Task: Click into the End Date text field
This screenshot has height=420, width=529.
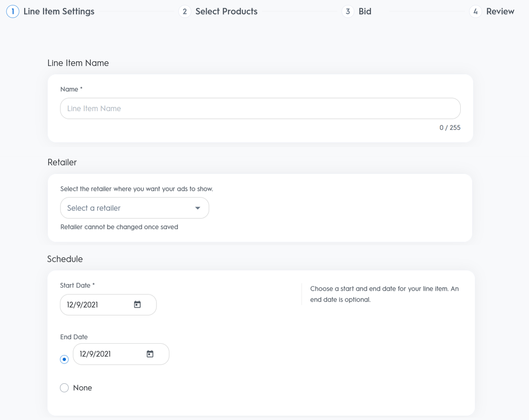Action: [109, 354]
